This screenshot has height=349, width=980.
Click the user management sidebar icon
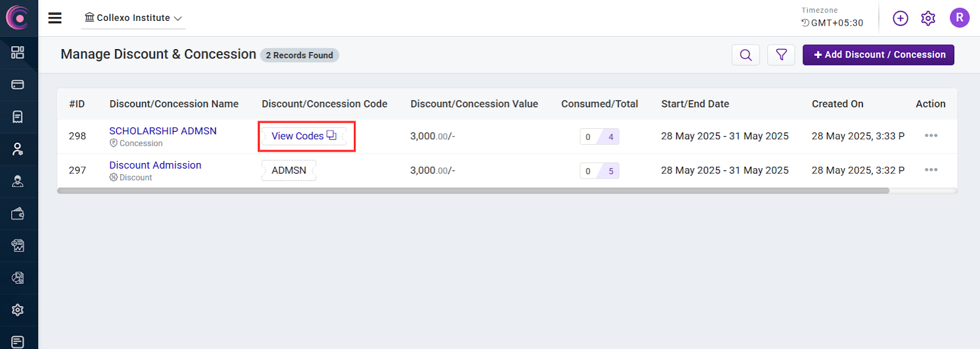(18, 149)
